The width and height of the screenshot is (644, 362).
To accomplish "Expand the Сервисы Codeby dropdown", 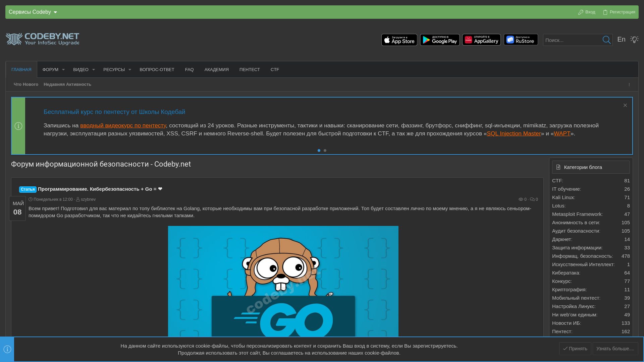I will [33, 12].
